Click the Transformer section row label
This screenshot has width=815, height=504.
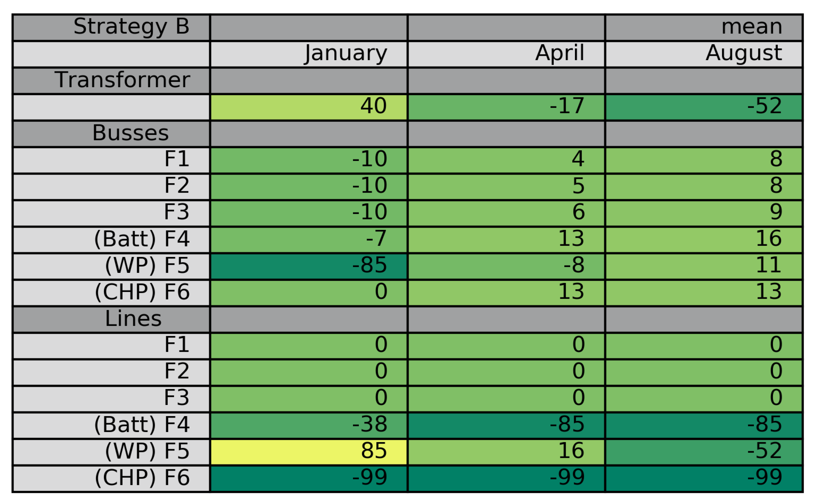pos(111,81)
